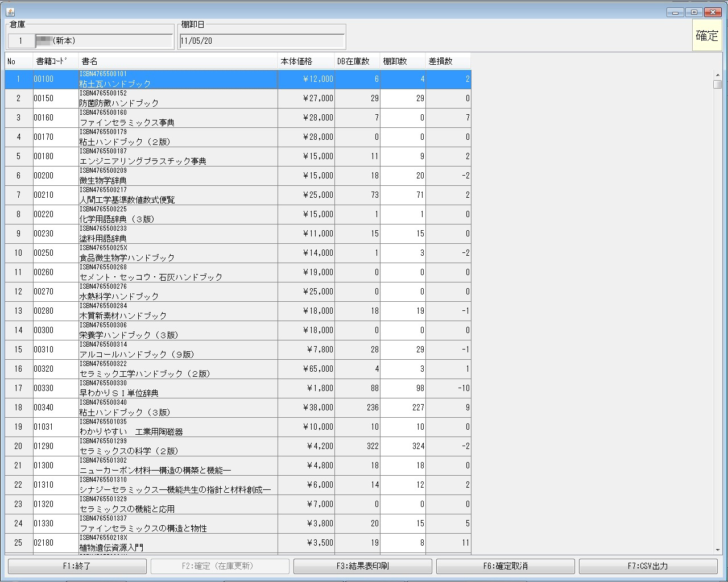
Task: Sort by 書名 column header
Action: (x=177, y=61)
